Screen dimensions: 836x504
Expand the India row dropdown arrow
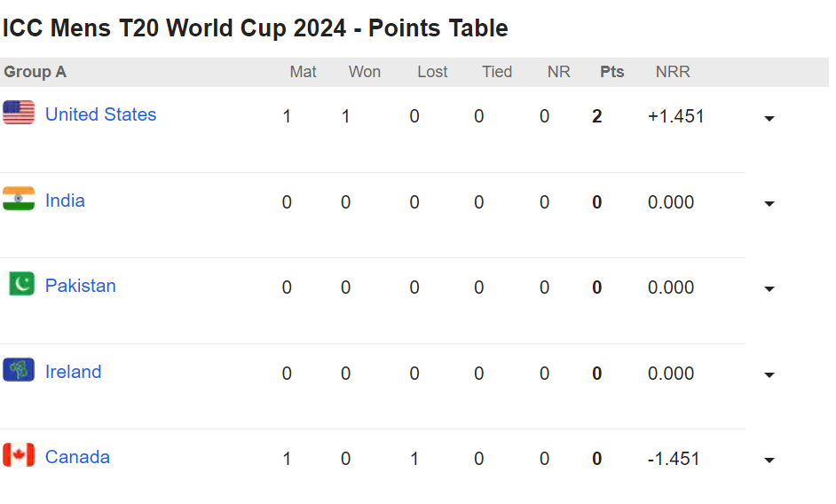769,204
